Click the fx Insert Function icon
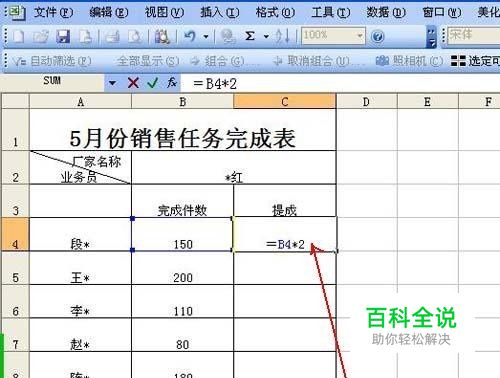This screenshot has width=500, height=378. tap(172, 82)
